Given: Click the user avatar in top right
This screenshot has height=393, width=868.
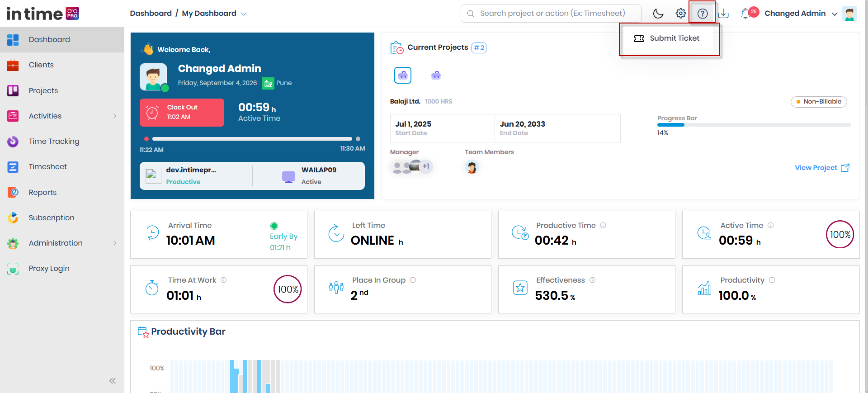Looking at the screenshot, I should click(849, 14).
